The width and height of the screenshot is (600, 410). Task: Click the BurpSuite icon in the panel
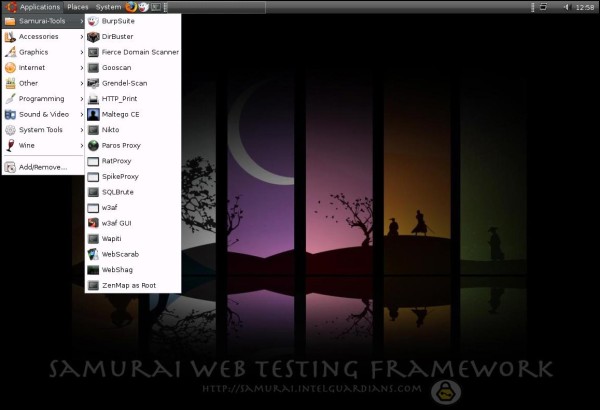click(143, 7)
